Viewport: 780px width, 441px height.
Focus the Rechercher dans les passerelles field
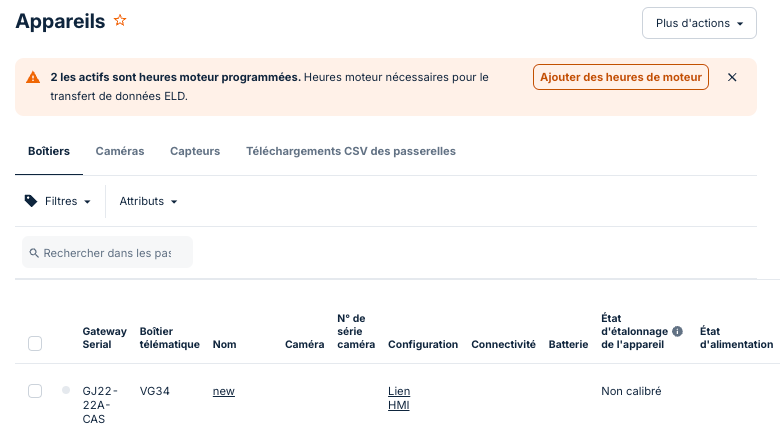(107, 253)
